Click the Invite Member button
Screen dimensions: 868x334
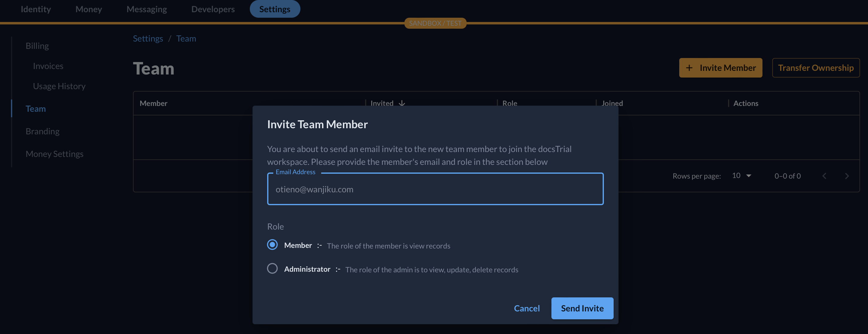point(720,67)
